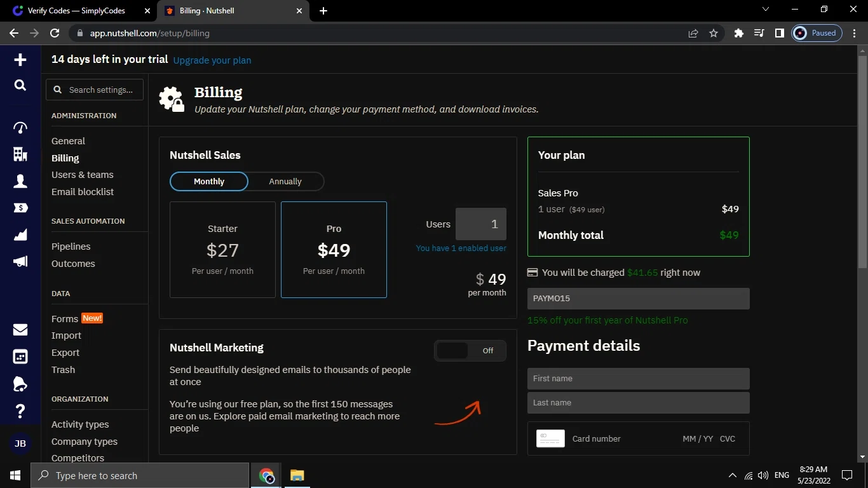Open the calendar icon in sidebar
Viewport: 868px width, 488px height.
20,356
